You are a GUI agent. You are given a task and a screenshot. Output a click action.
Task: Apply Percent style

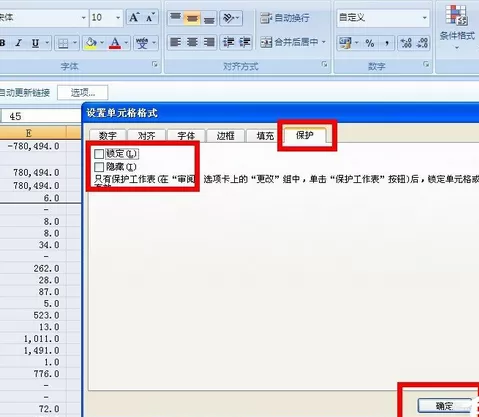[x=370, y=43]
